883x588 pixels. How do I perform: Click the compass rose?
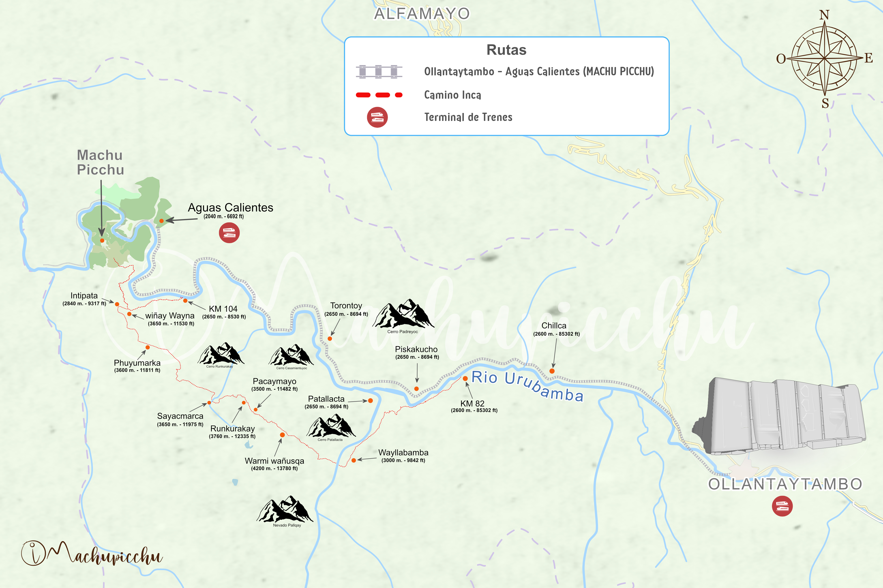pos(825,58)
